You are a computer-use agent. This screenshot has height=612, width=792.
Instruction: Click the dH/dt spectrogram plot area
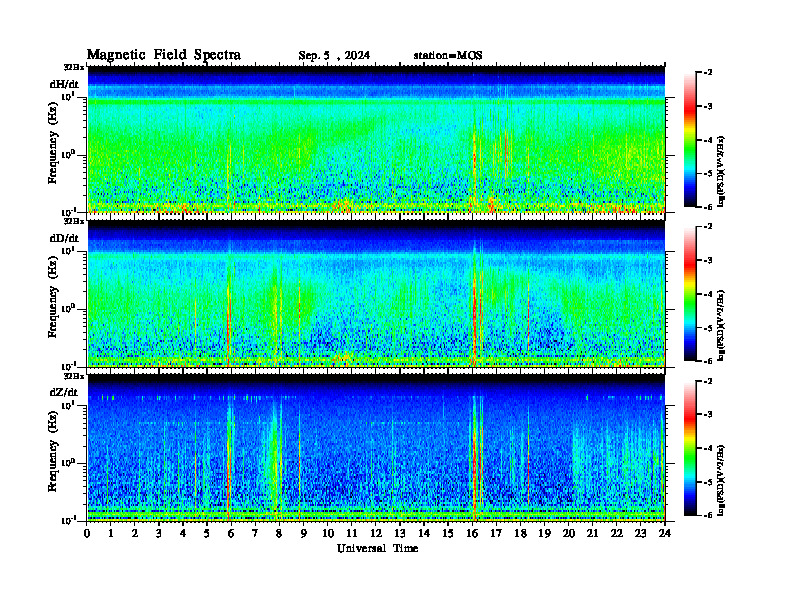coord(376,139)
